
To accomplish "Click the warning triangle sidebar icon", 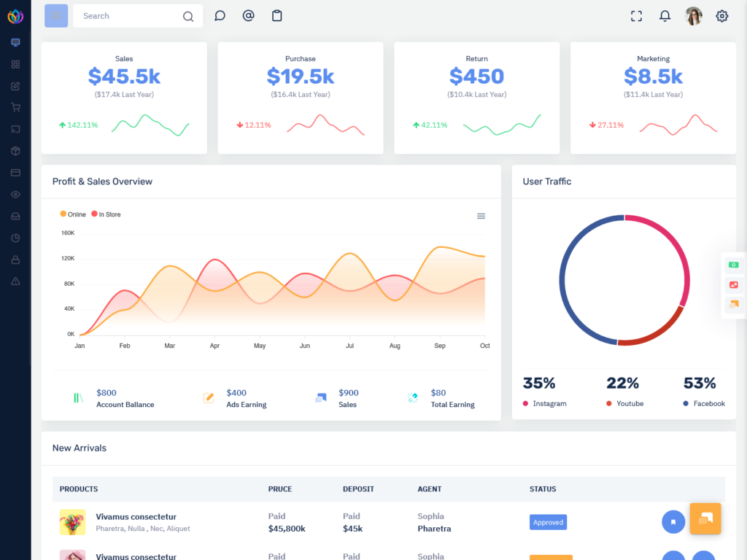I will pos(15,281).
